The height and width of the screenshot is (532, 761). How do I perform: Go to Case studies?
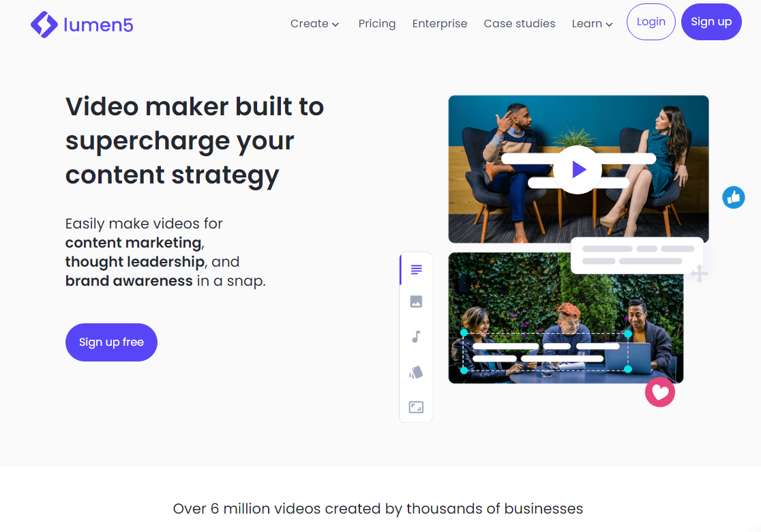pos(520,23)
